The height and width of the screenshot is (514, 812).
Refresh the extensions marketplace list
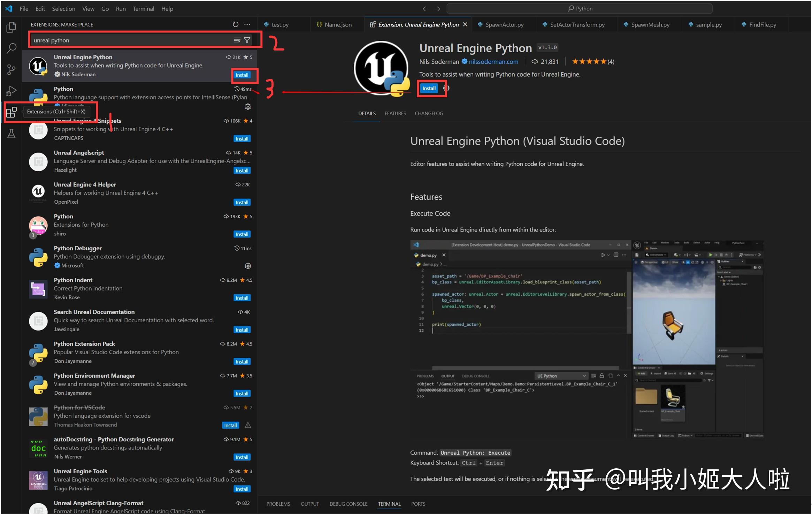[236, 24]
